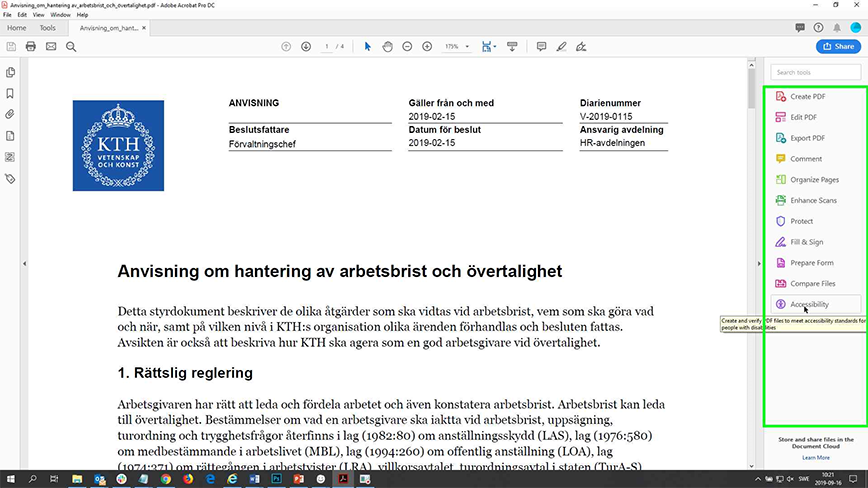Image resolution: width=868 pixels, height=488 pixels.
Task: Open Firefox from the taskbar
Action: click(188, 479)
